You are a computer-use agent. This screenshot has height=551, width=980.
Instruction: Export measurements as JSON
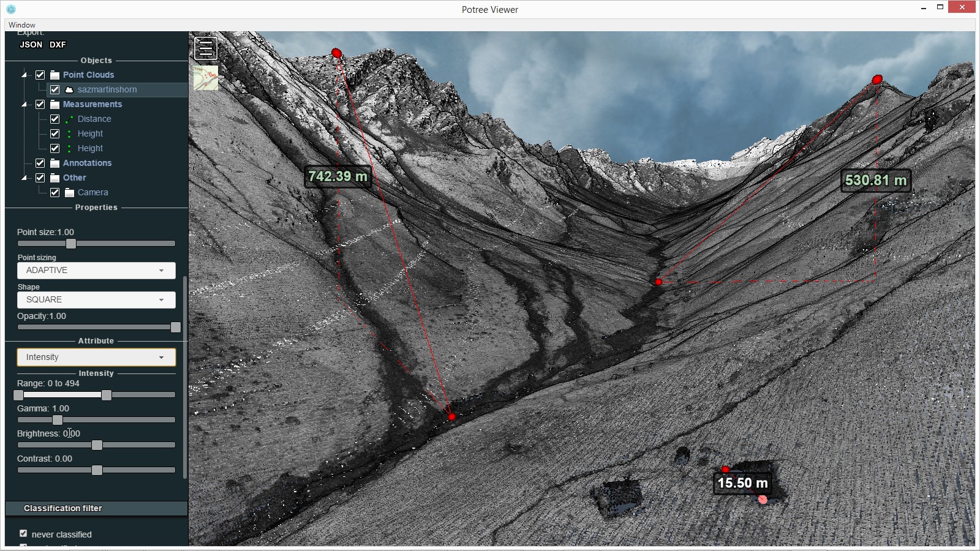[31, 45]
